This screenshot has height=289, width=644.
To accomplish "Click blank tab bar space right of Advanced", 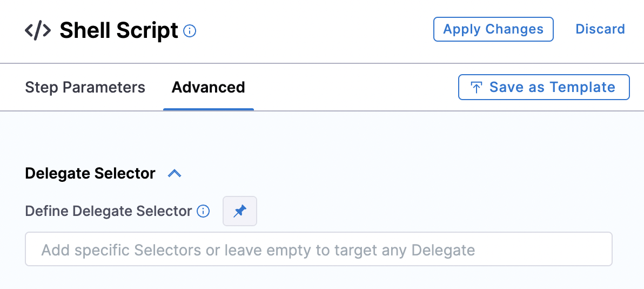I will click(351, 87).
